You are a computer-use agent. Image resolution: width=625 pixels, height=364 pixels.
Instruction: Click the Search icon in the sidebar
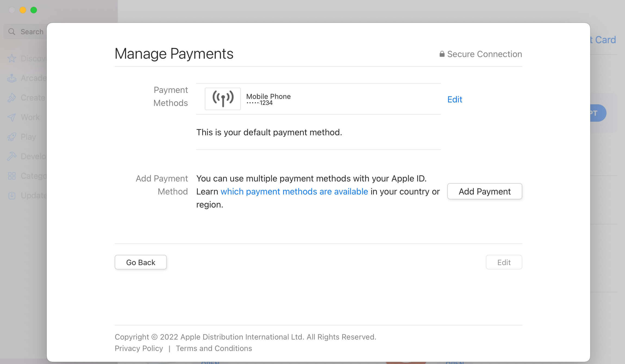coord(12,31)
